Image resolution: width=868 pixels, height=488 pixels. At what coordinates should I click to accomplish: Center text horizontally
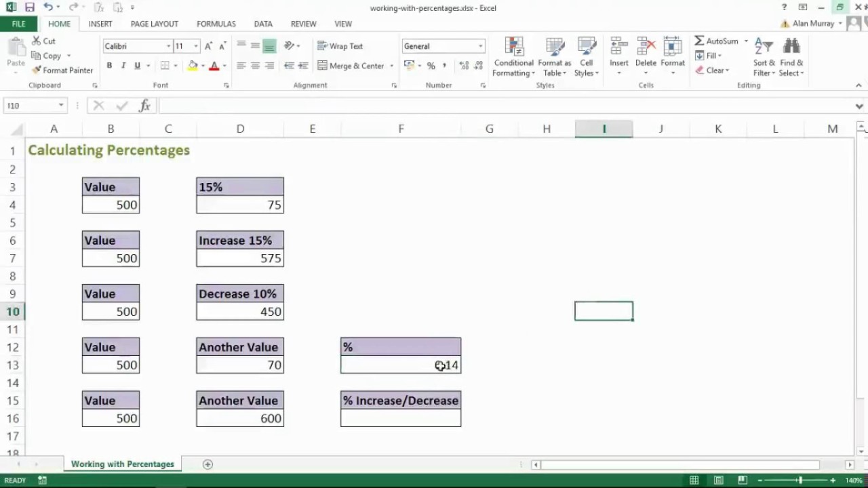tap(255, 66)
